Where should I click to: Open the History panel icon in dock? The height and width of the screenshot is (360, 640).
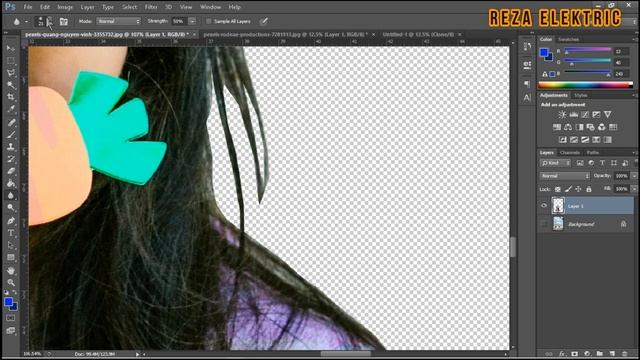tap(527, 47)
